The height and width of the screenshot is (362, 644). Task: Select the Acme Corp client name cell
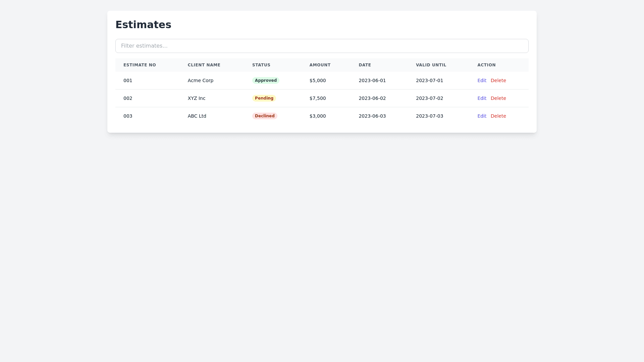(x=200, y=80)
